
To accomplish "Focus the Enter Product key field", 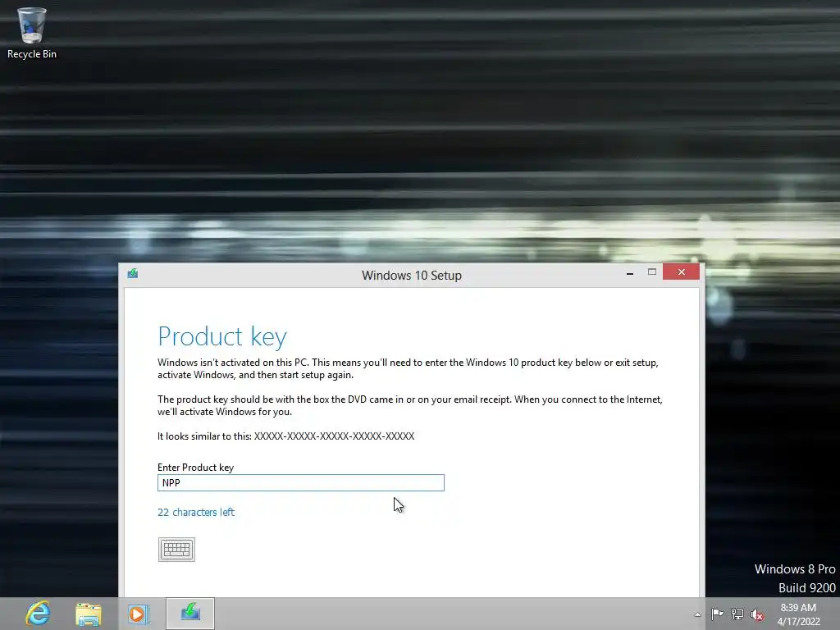I will [x=300, y=482].
